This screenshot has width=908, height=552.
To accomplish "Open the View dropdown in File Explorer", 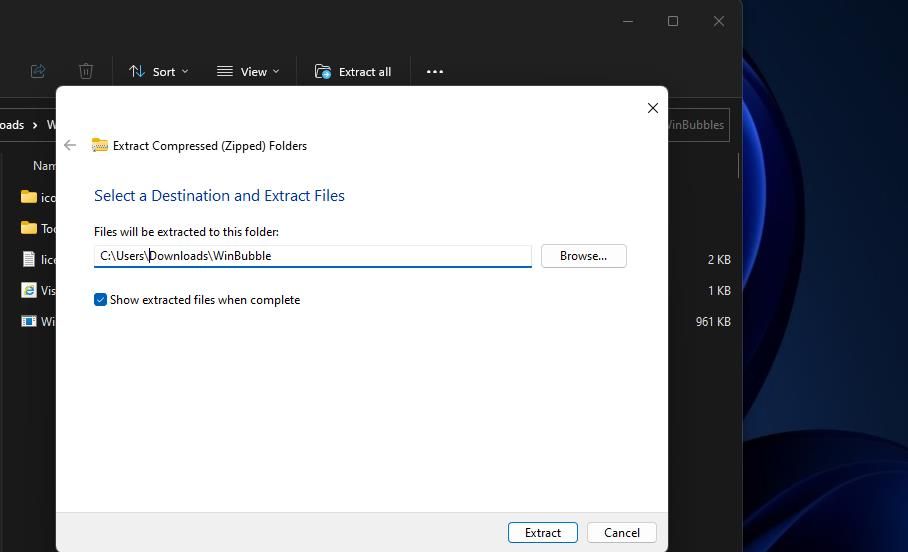I will (248, 71).
